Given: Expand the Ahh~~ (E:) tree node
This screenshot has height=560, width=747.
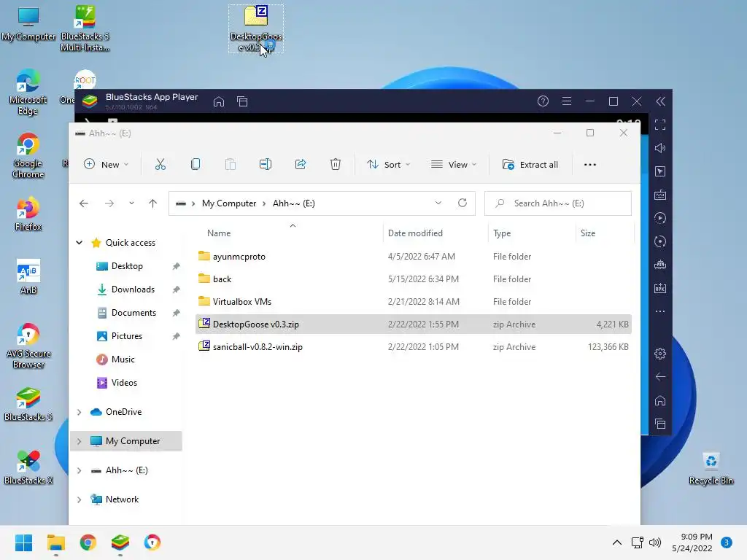Looking at the screenshot, I should tap(79, 470).
